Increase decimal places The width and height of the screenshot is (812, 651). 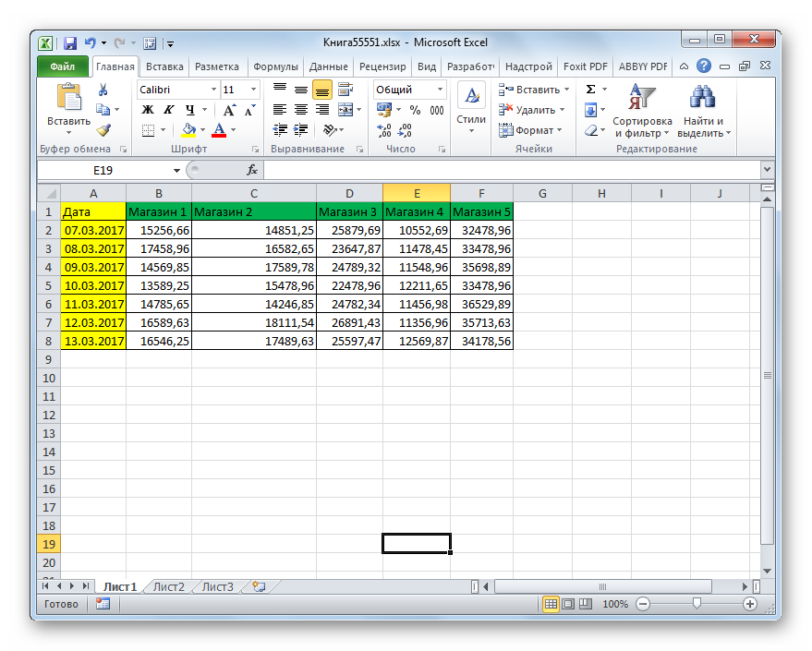[x=384, y=130]
